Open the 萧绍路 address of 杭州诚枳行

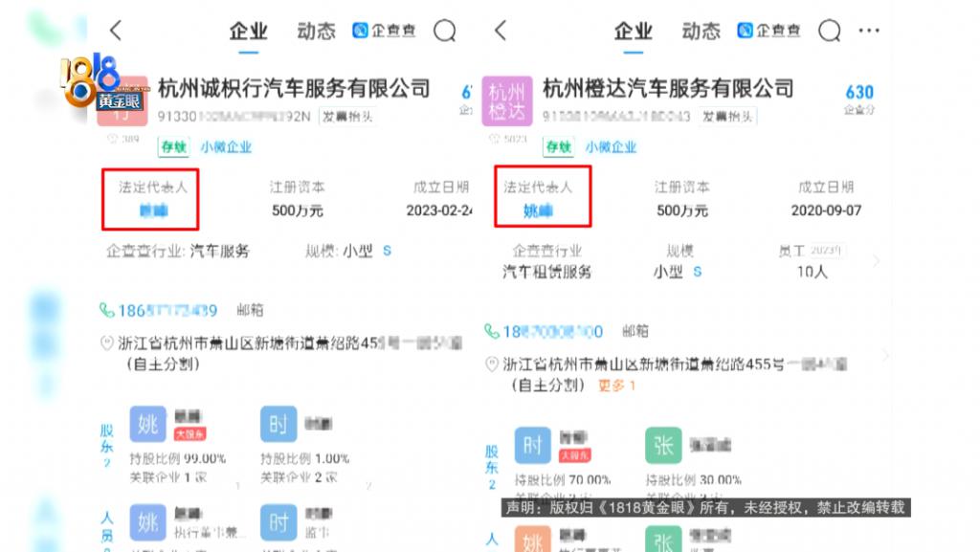[290, 353]
